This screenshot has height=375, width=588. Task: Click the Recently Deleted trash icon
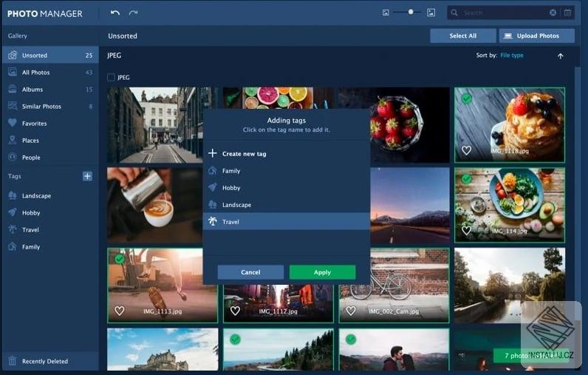(x=13, y=361)
